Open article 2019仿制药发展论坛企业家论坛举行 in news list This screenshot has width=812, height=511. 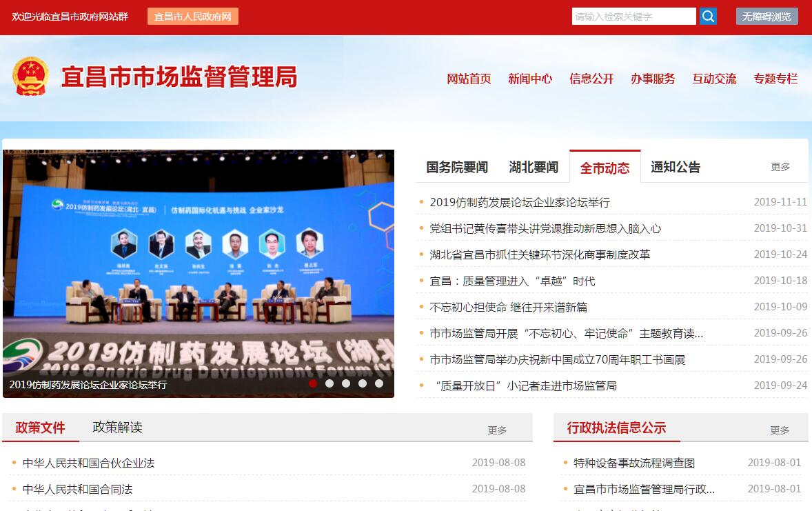click(x=519, y=202)
